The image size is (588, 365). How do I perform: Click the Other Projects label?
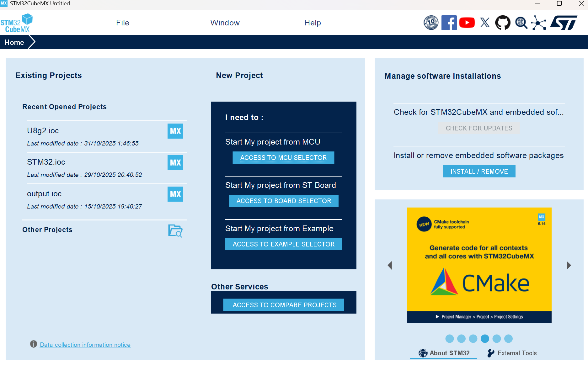point(47,230)
